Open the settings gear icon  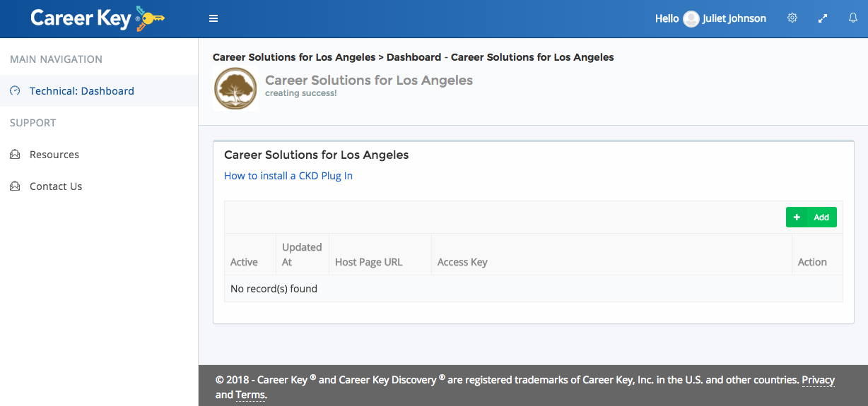792,18
